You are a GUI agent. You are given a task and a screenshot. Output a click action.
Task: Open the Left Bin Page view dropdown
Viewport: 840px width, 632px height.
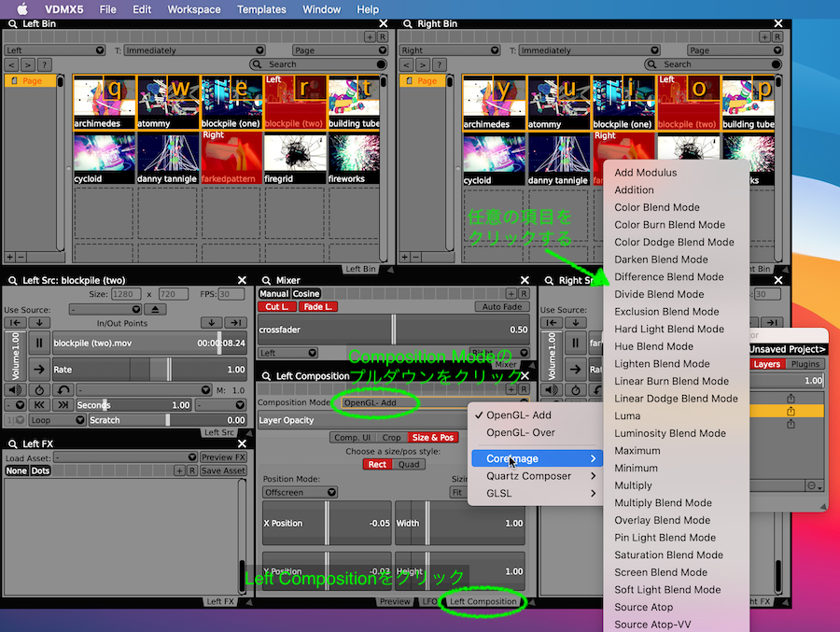340,50
